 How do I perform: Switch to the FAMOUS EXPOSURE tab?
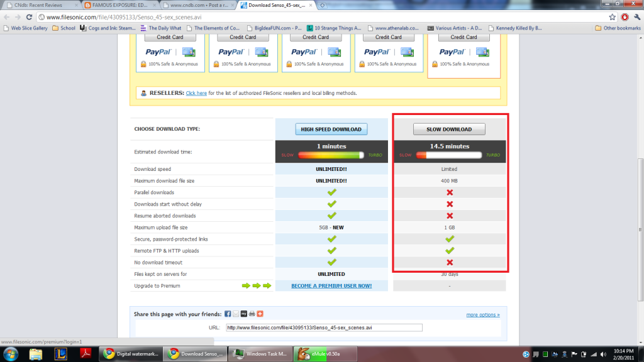click(119, 5)
